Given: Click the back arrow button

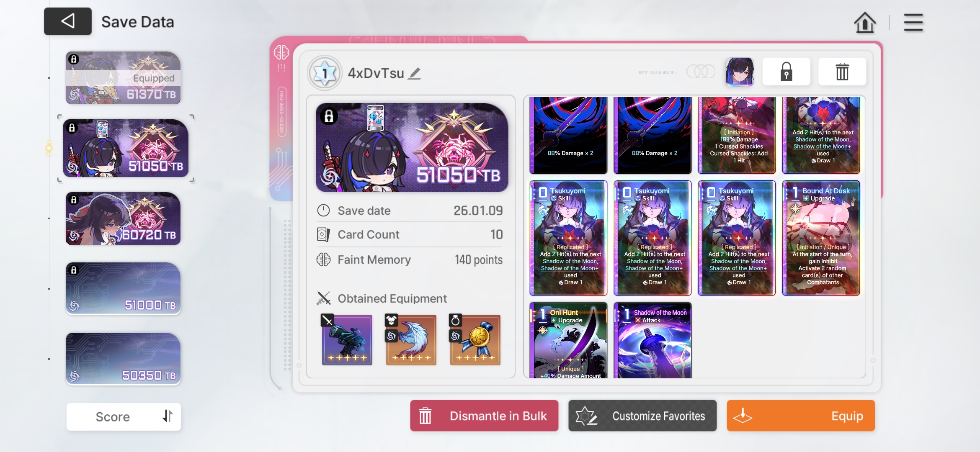Looking at the screenshot, I should tap(67, 21).
